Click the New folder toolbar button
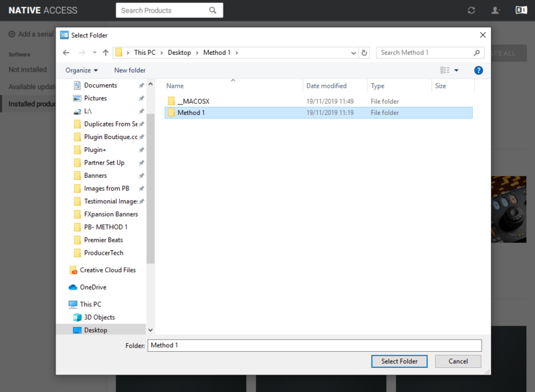 point(130,70)
